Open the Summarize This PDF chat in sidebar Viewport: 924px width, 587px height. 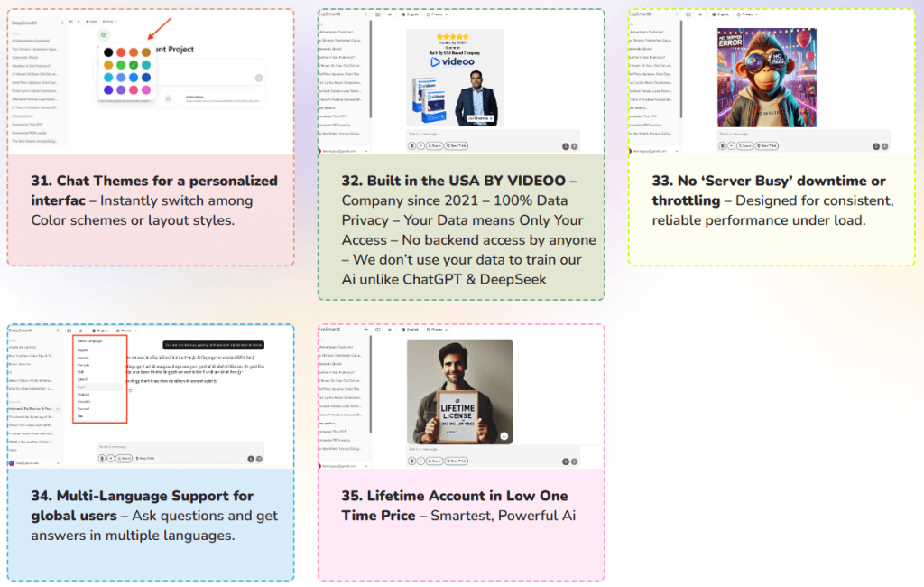click(32, 124)
